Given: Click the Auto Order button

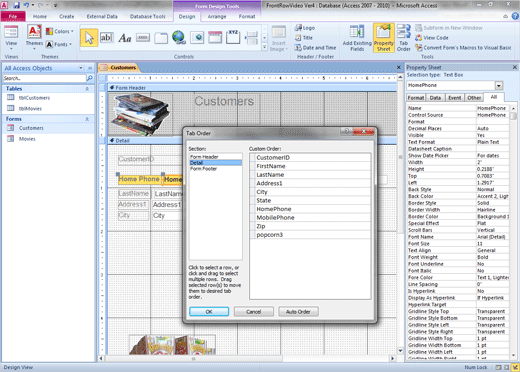Looking at the screenshot, I should click(298, 312).
